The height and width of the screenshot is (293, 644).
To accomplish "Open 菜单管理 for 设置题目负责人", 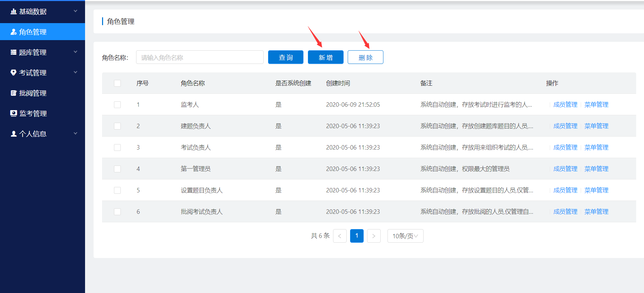I will coord(596,190).
